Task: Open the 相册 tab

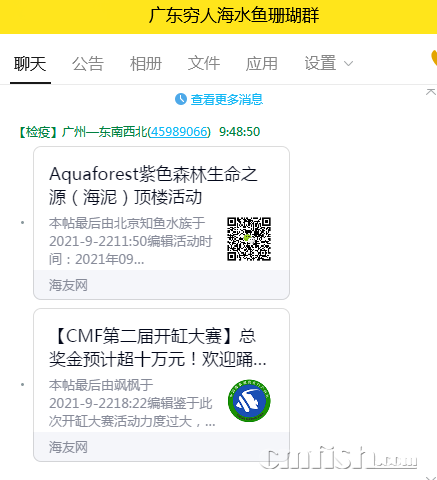Action: 146,63
